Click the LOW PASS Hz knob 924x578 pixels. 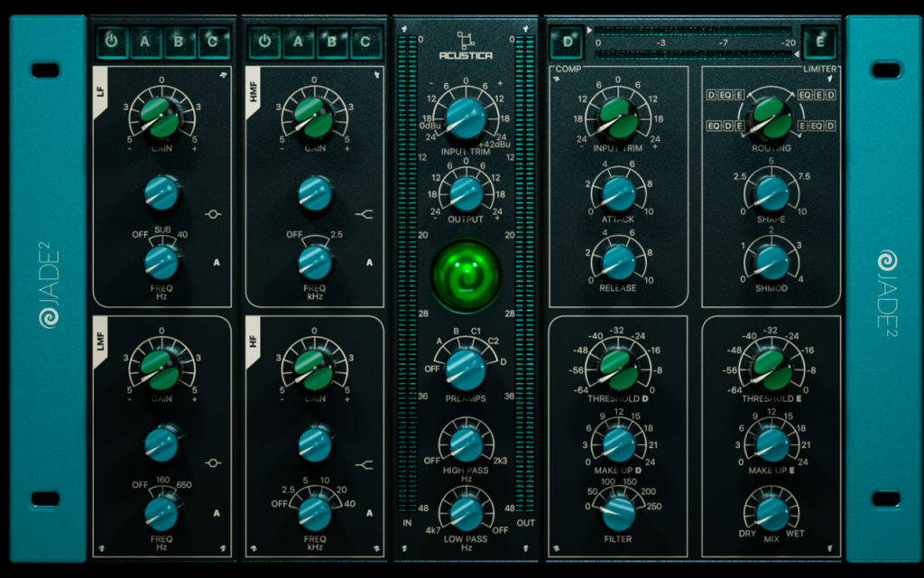point(466,513)
